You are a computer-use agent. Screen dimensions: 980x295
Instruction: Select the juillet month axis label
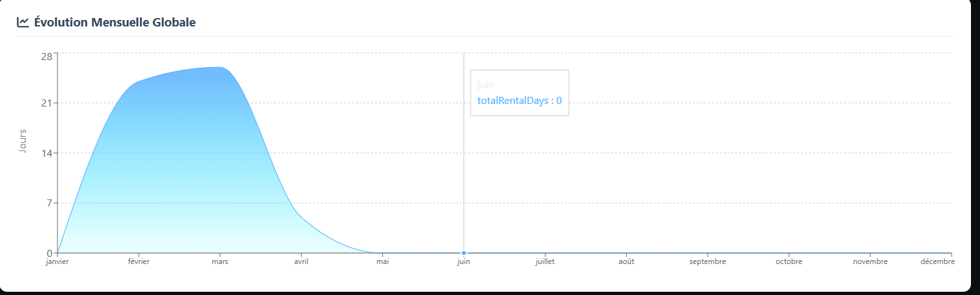(545, 262)
